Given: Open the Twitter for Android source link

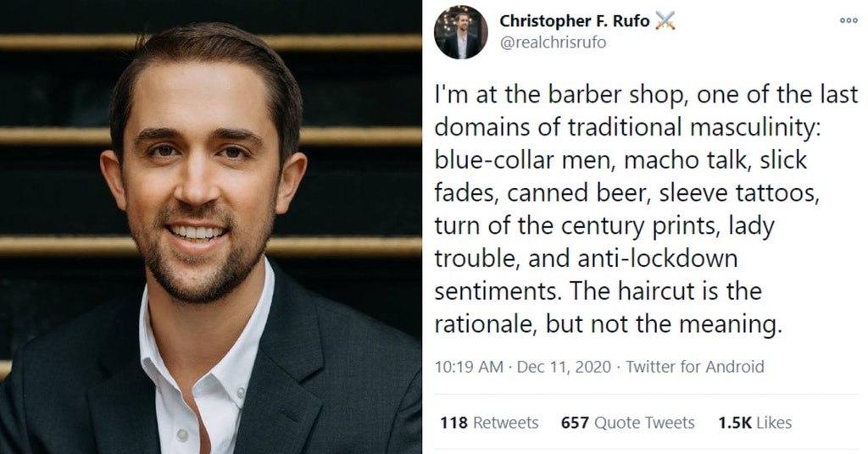Looking at the screenshot, I should [x=694, y=367].
